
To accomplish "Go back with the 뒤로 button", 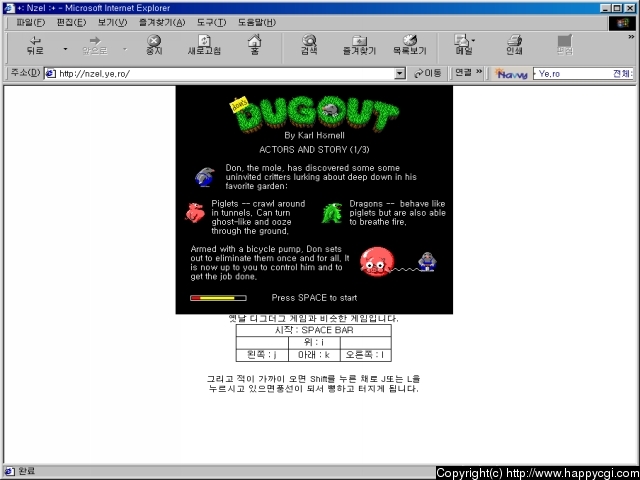I will tap(35, 45).
